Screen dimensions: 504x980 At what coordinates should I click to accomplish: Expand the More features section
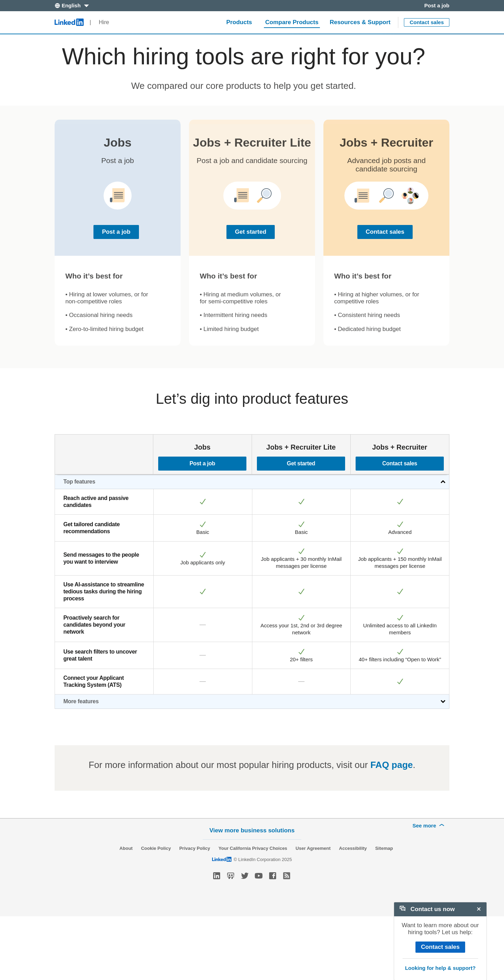[x=443, y=701]
